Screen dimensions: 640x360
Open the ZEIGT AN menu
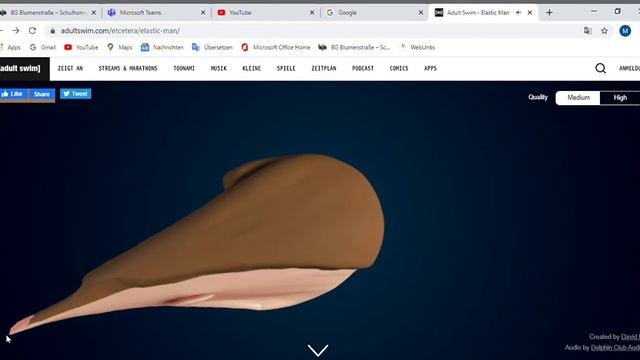click(70, 69)
